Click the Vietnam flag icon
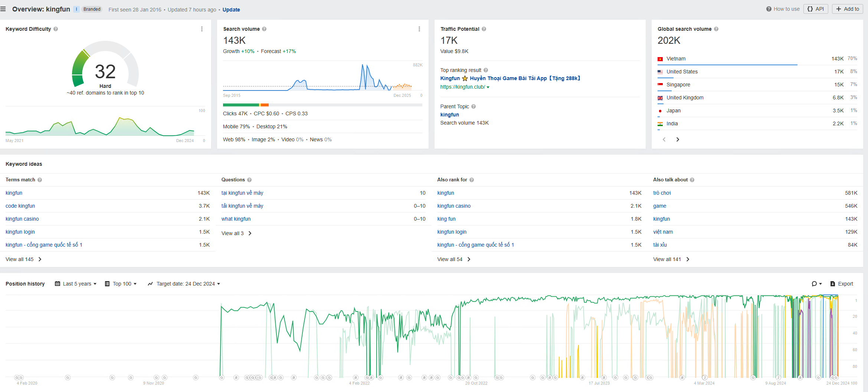The height and width of the screenshot is (392, 868). [x=660, y=59]
